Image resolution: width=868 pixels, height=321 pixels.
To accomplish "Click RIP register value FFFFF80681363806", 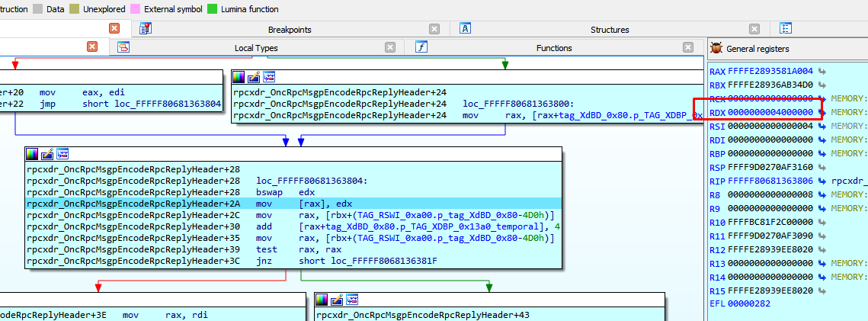I will coord(772,181).
